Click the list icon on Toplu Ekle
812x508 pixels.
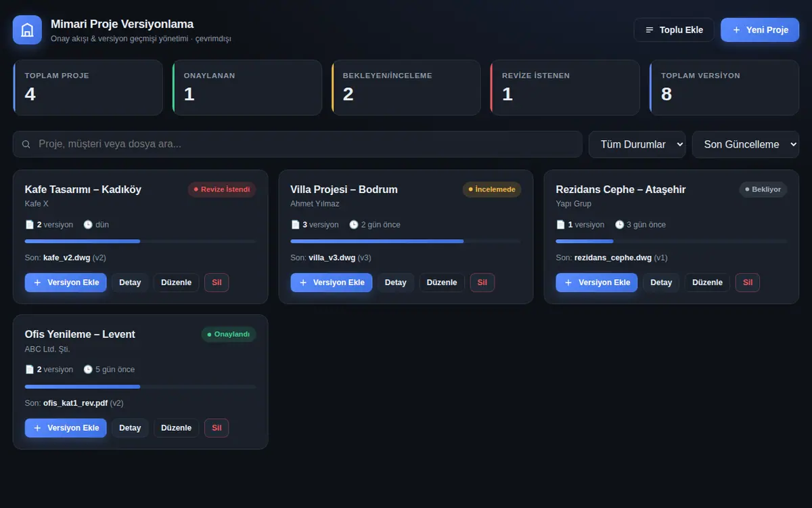[x=650, y=30]
